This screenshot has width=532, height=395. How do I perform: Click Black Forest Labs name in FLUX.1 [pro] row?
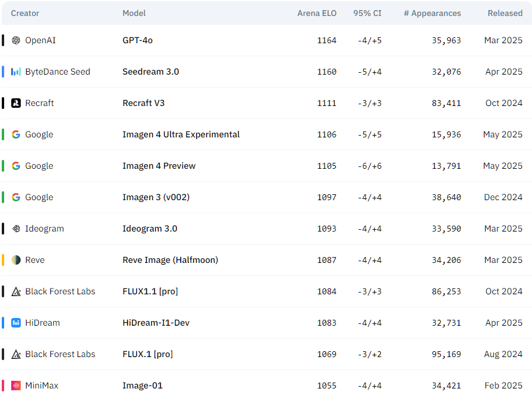(60, 354)
